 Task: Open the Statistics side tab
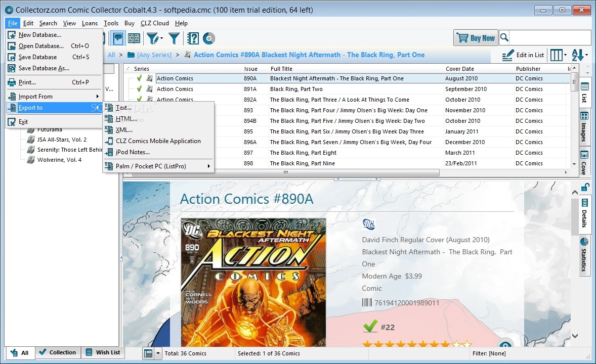pyautogui.click(x=584, y=255)
